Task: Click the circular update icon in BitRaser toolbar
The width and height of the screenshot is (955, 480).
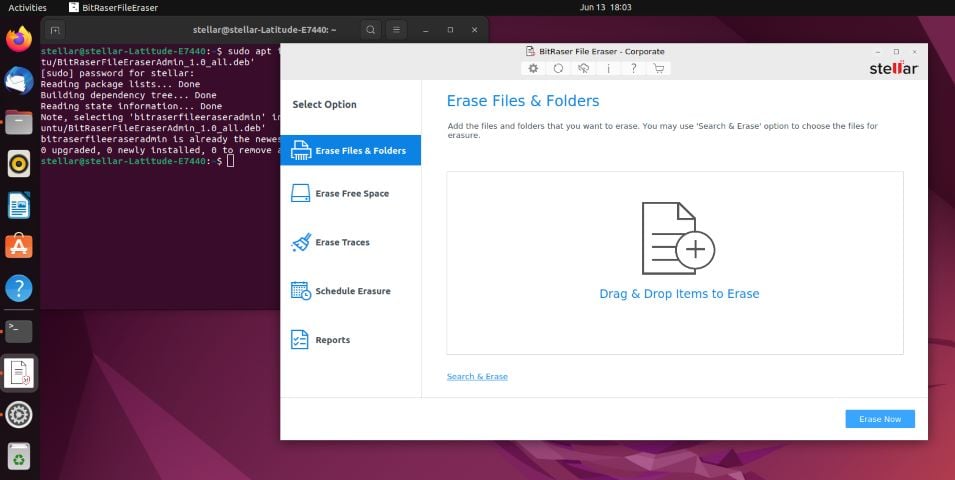Action: [558, 68]
